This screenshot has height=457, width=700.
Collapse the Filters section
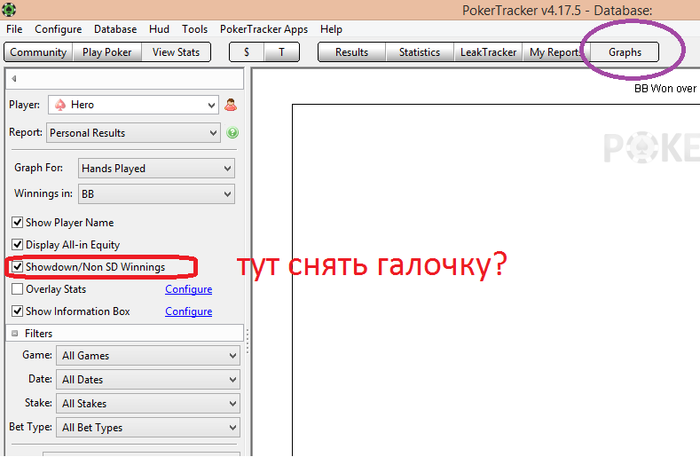[15, 333]
